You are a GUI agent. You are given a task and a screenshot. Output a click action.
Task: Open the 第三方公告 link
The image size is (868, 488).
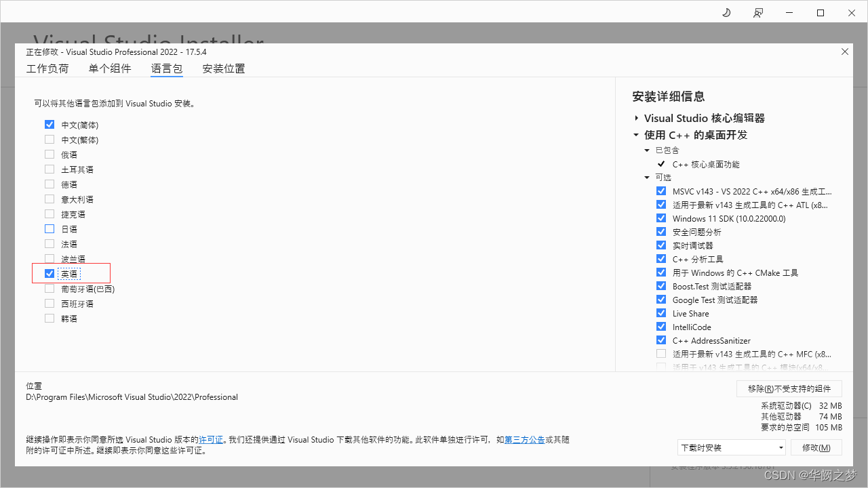[x=525, y=440]
